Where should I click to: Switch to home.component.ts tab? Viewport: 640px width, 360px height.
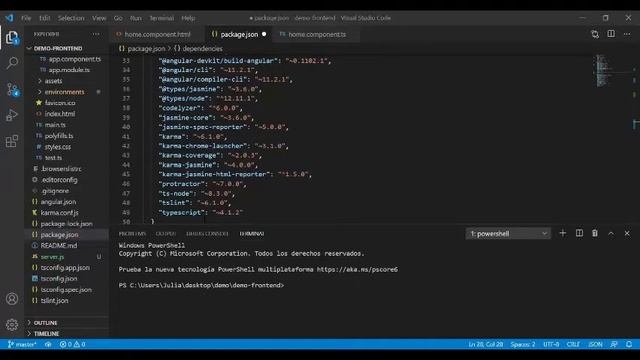tap(317, 34)
